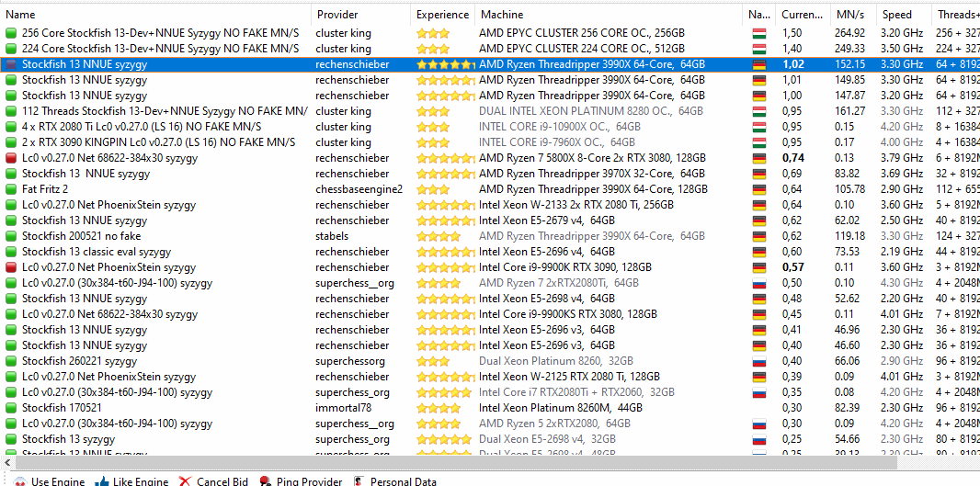980x486 pixels.
Task: Sort list by Machine column header
Action: click(x=610, y=15)
